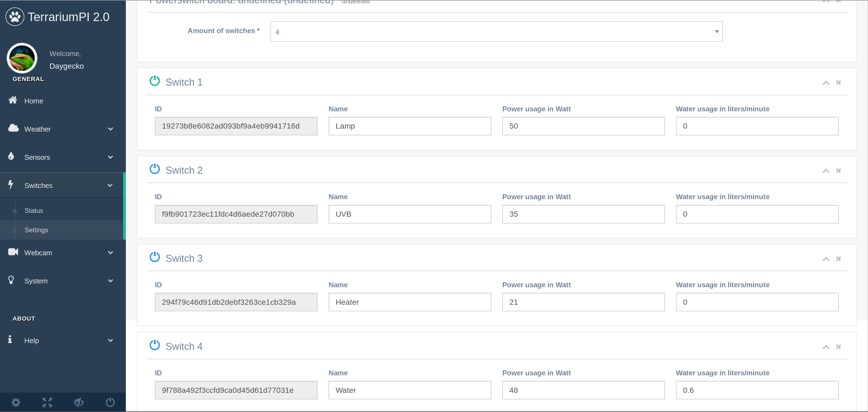Open the Amount of switches dropdown

496,32
